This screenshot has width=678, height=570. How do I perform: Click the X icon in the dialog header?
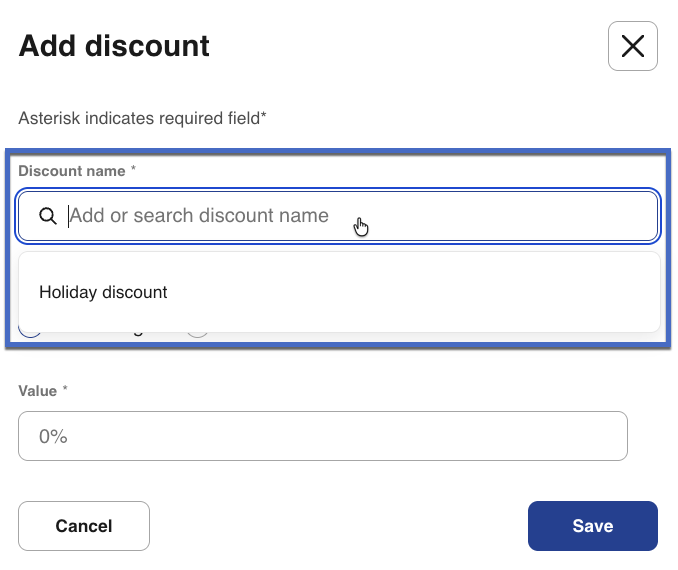point(632,46)
